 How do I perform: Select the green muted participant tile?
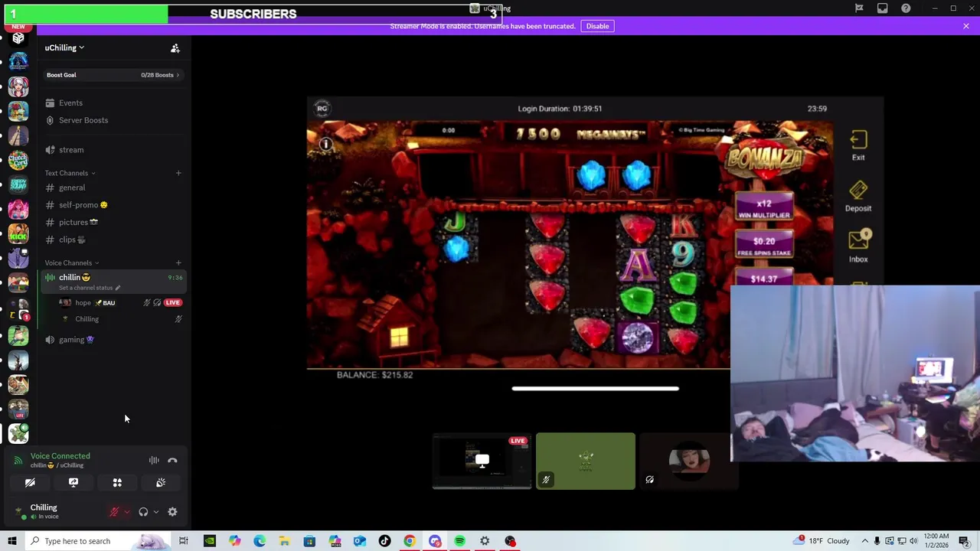coord(586,461)
